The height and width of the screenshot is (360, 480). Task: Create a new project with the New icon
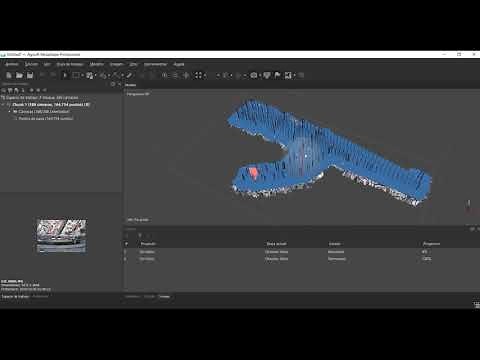9,75
